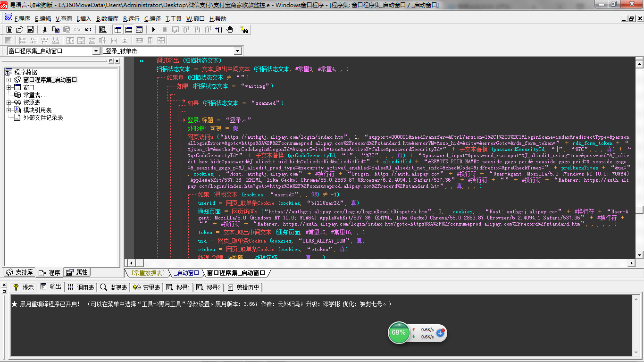Click the 黑月重编译程序已开启 output line
This screenshot has width=644, height=362.
pos(201,304)
